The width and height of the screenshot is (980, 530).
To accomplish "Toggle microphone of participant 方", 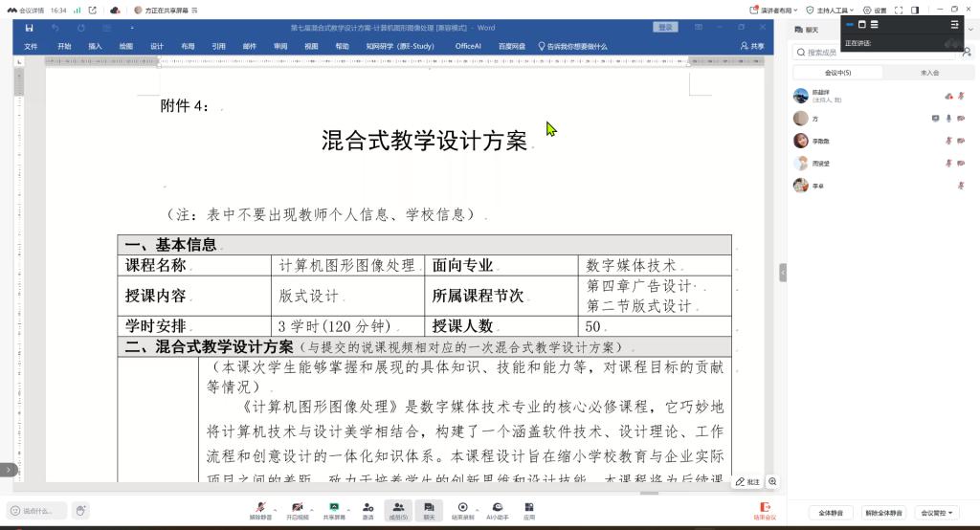I will [948, 118].
